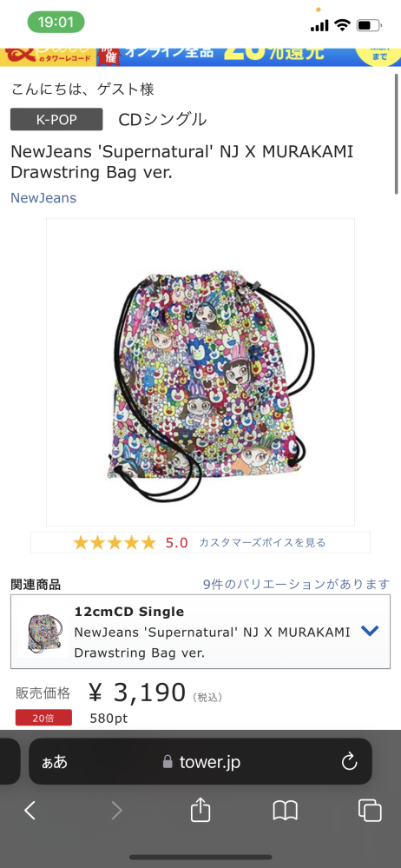Tap the Tower Records 20% campaign banner
Screen dimensions: 401x868
[x=200, y=57]
